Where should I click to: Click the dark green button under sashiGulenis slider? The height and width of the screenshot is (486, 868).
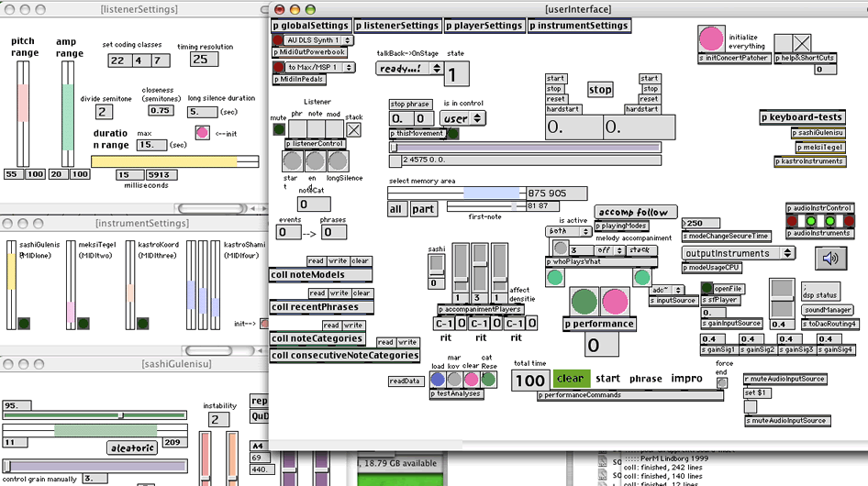tap(24, 324)
